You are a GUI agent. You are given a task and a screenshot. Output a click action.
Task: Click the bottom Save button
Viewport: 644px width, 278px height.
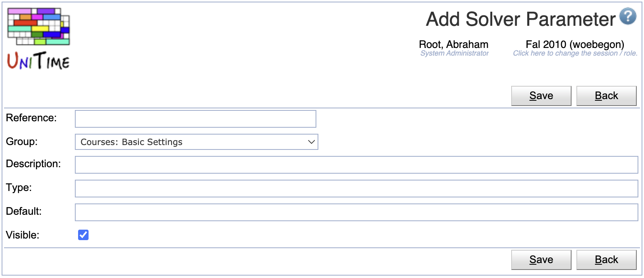[541, 260]
